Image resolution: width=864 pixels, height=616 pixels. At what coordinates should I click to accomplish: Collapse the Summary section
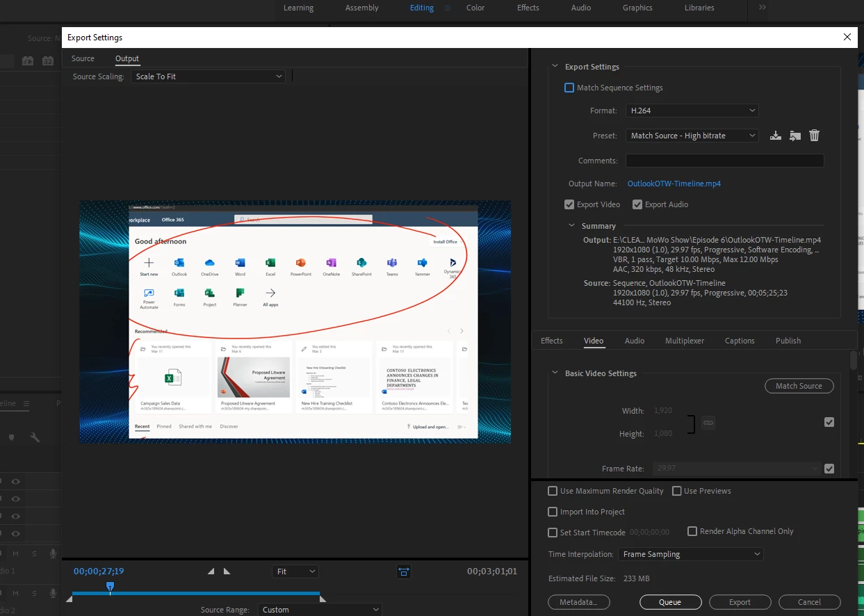[x=572, y=226]
